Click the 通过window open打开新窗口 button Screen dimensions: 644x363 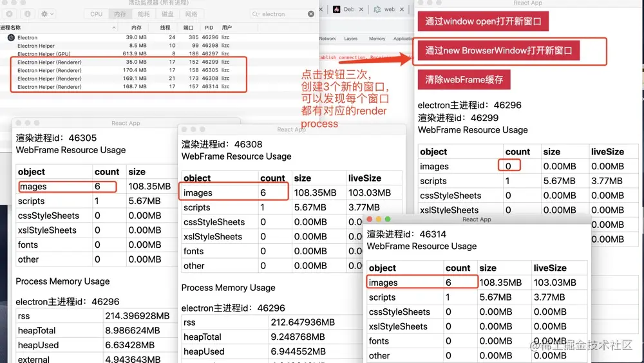483,21
